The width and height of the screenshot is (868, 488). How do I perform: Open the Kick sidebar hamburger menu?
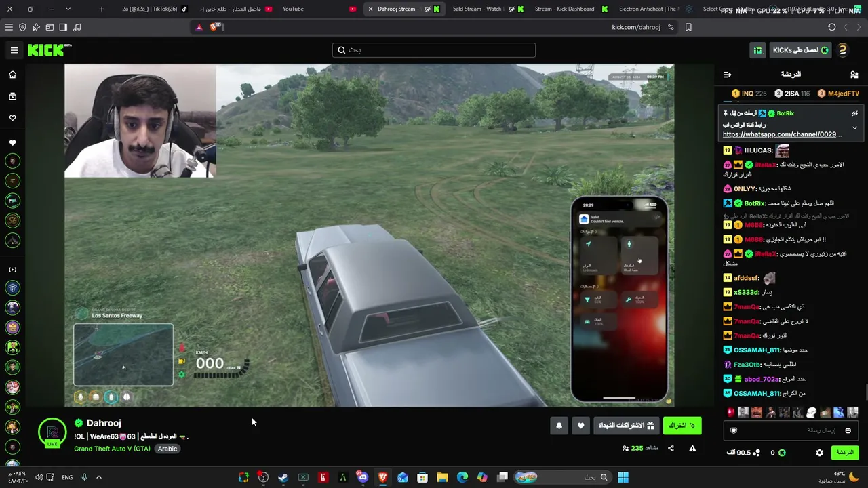[x=14, y=49]
